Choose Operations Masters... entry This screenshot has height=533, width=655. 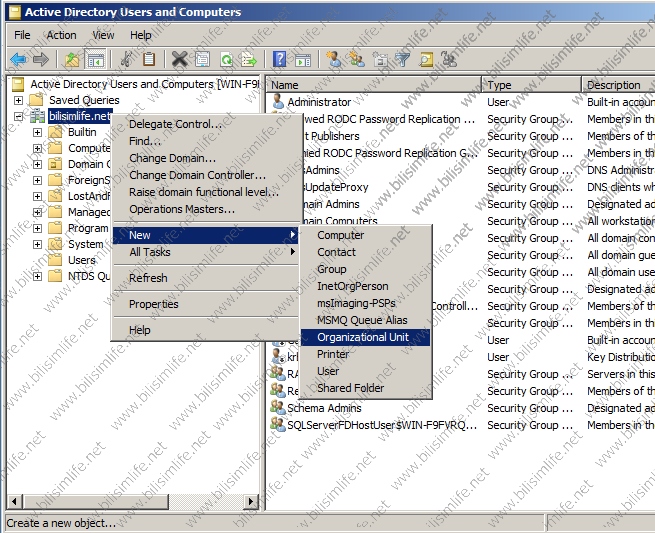(205, 209)
